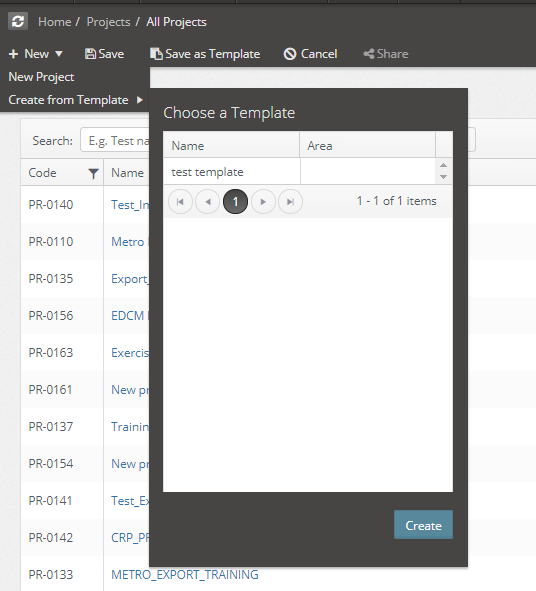Sort projects by Code column header
536x591 pixels.
42,173
